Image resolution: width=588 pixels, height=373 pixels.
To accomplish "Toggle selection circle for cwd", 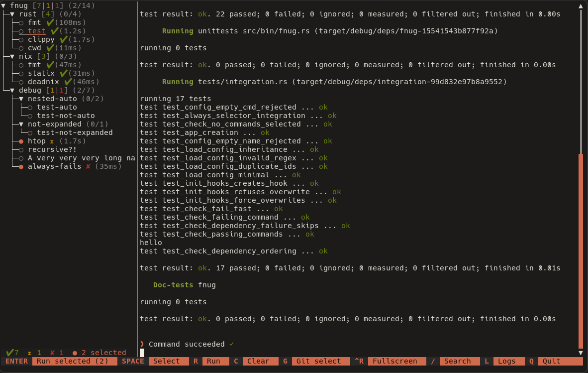I will [x=21, y=48].
